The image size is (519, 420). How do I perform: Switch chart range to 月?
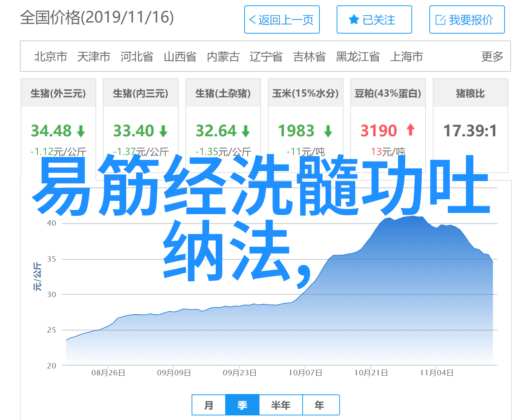209,405
